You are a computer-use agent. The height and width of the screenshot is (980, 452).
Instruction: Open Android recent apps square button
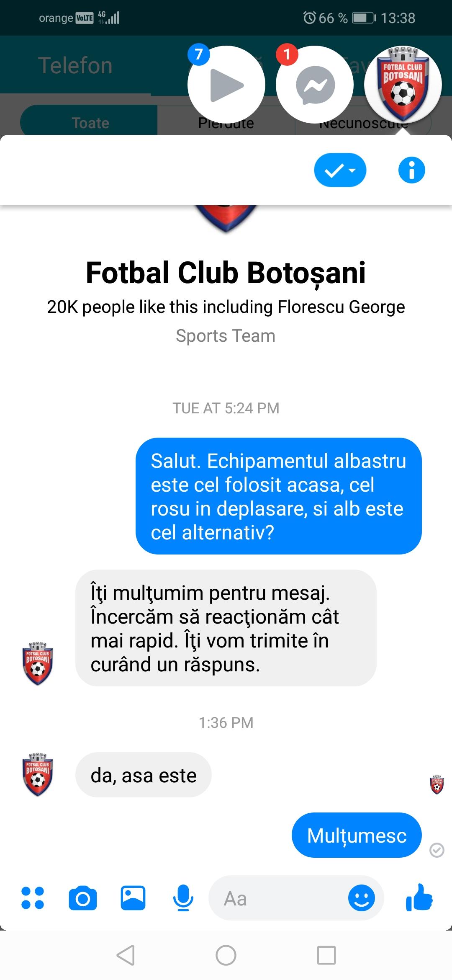(x=326, y=955)
